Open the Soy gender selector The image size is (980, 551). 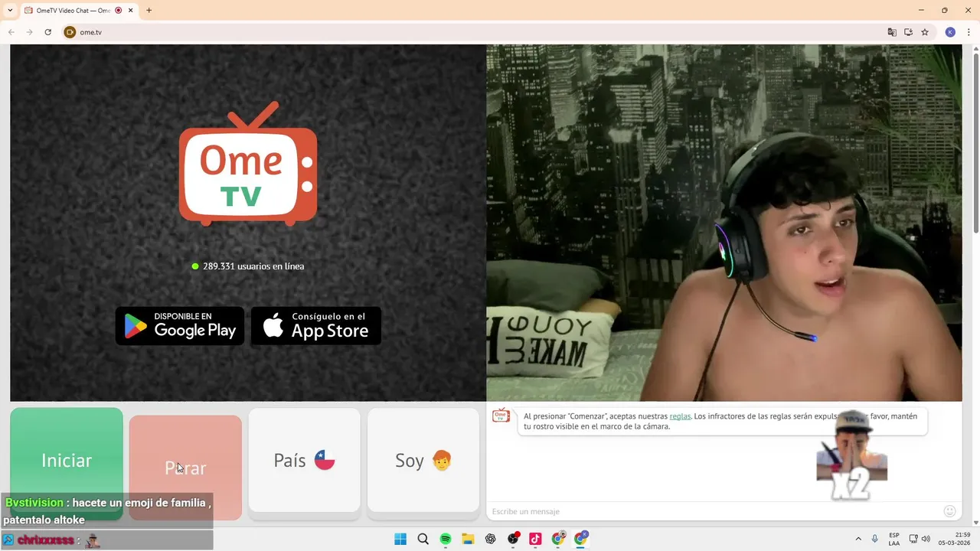tap(423, 460)
